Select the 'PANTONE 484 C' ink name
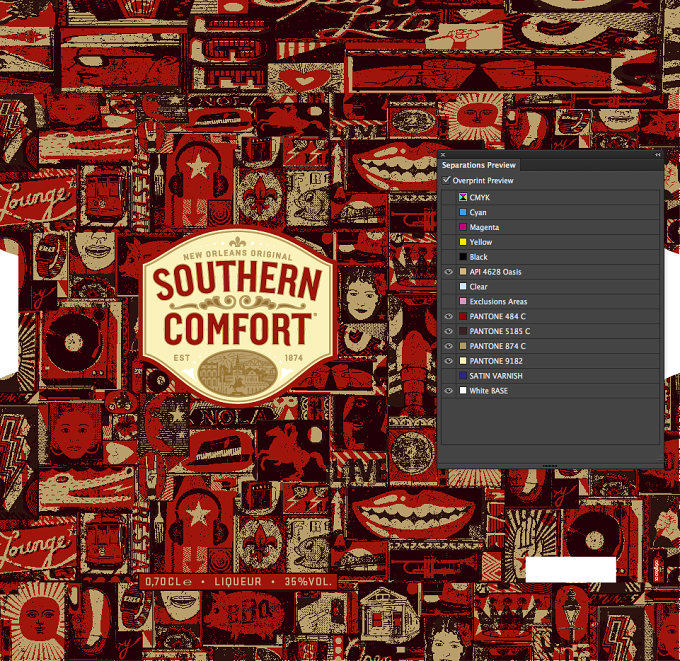Screen dimensions: 680x661 pyautogui.click(x=497, y=316)
